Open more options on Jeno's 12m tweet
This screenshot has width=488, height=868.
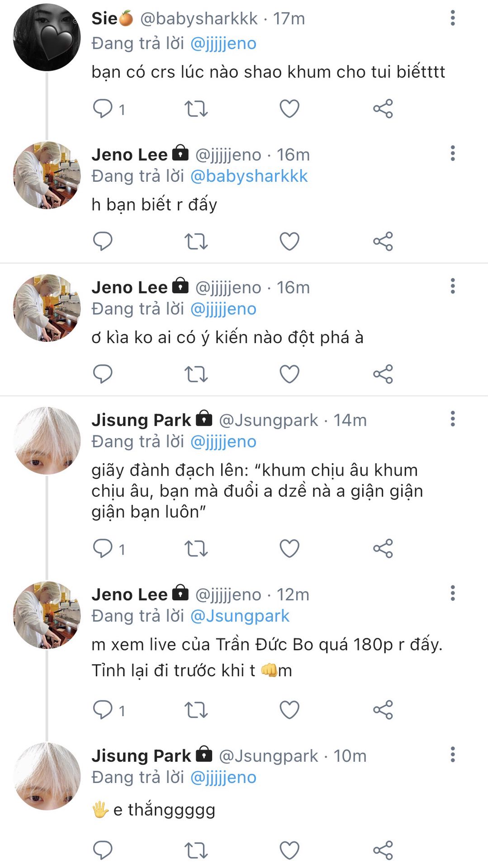[x=452, y=593]
